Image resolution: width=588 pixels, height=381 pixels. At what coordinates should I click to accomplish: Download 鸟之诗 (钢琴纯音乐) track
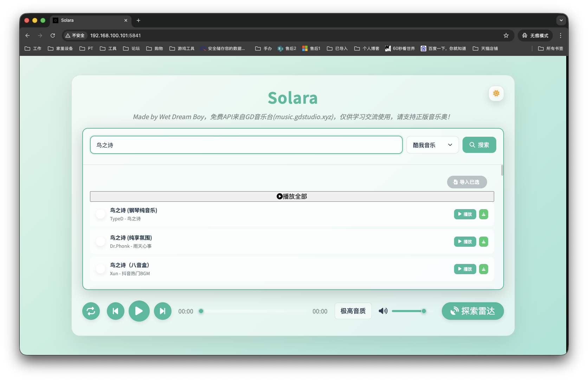(x=484, y=214)
